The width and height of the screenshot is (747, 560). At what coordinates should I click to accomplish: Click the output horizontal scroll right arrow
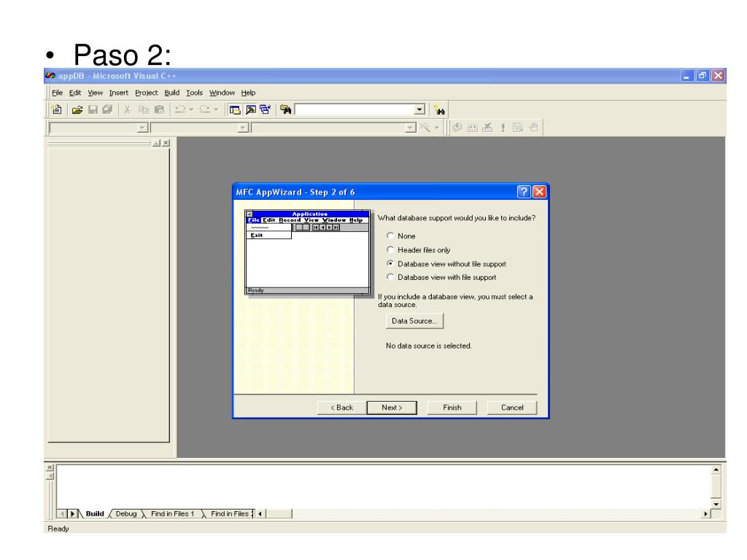click(705, 514)
